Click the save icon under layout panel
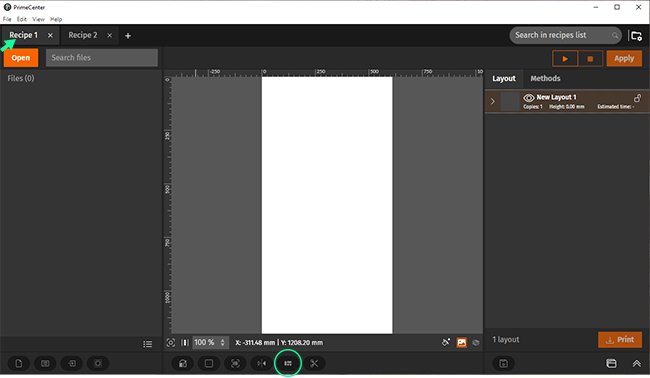The height and width of the screenshot is (378, 650). tap(503, 363)
